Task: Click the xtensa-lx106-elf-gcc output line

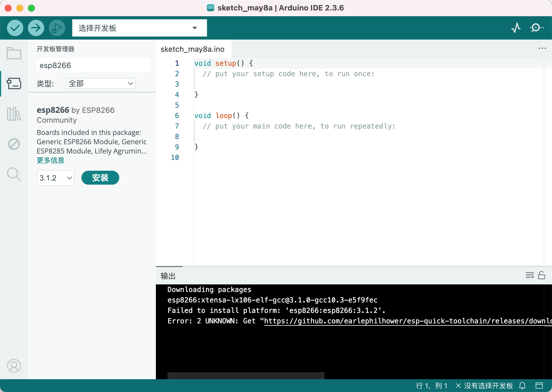Action: pyautogui.click(x=273, y=300)
